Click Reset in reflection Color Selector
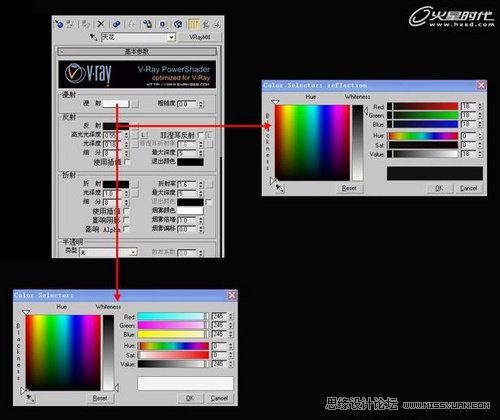 click(349, 188)
